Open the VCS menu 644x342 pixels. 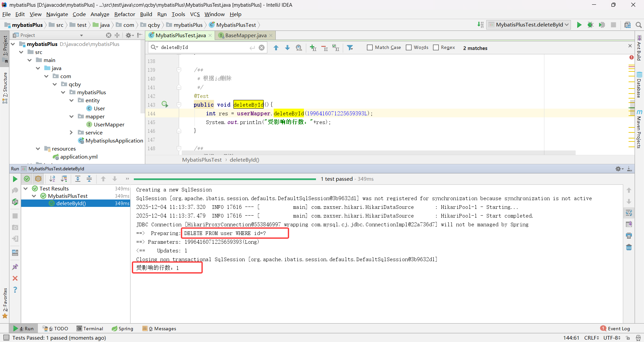click(195, 14)
